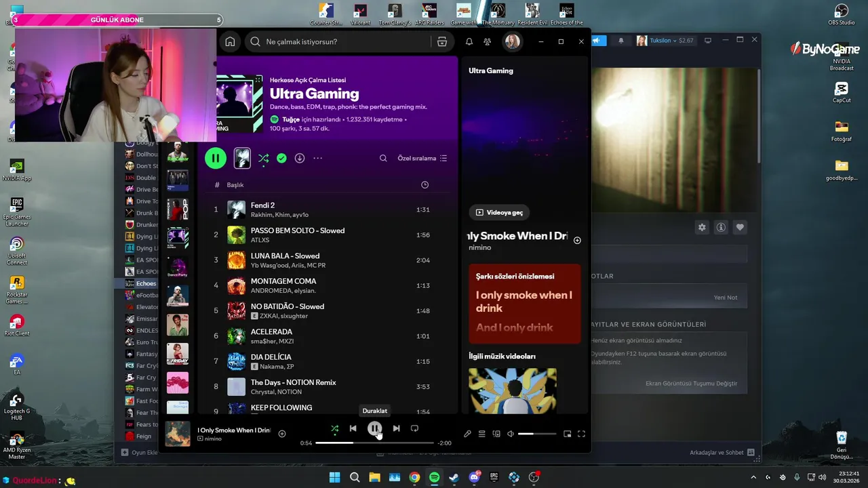The image size is (868, 488).
Task: Open the artist link 'ATLXS'
Action: click(x=260, y=240)
